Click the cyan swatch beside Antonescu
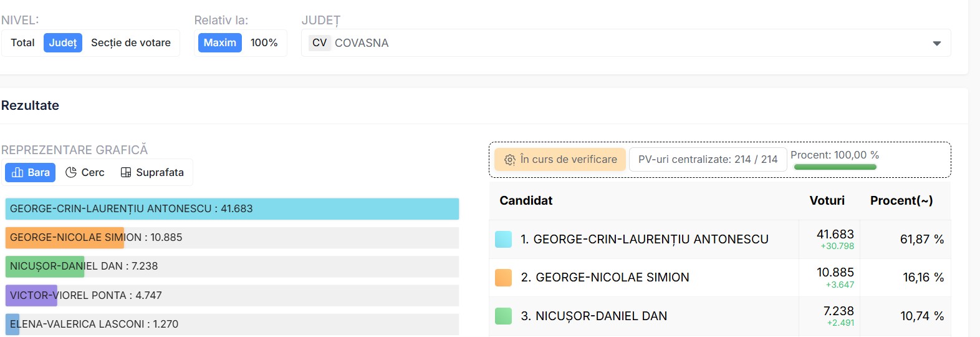 coord(503,239)
